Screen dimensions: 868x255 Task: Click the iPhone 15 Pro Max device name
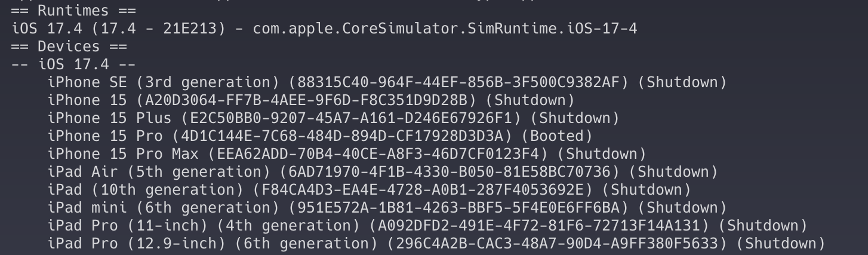[x=124, y=154]
